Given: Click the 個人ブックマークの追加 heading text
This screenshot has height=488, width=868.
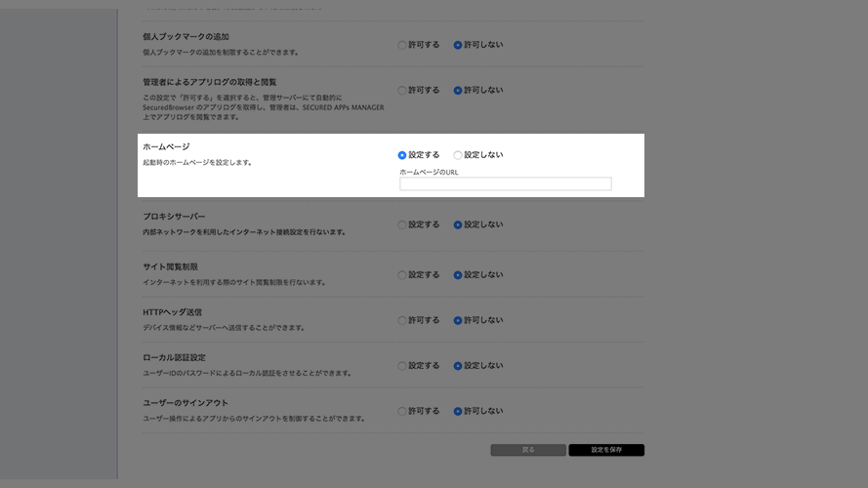Looking at the screenshot, I should [186, 36].
